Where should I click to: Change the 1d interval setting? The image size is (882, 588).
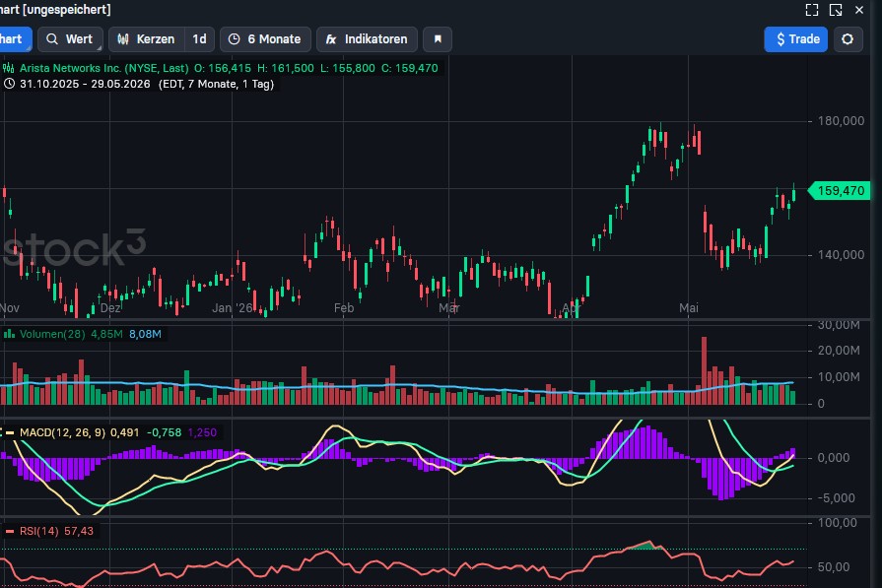pyautogui.click(x=199, y=39)
